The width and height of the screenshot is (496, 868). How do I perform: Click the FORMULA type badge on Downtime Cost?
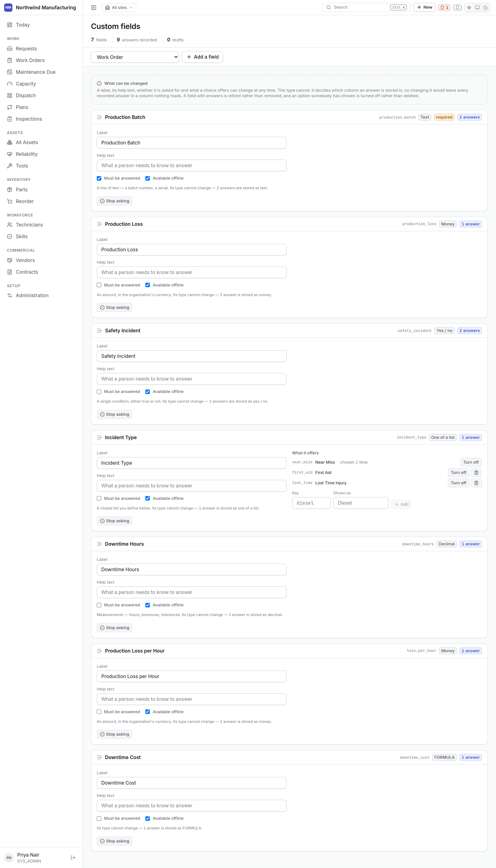click(444, 757)
